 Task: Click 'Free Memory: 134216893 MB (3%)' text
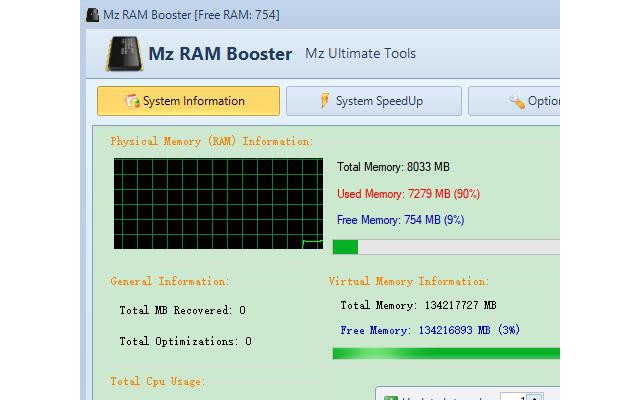[x=430, y=330]
